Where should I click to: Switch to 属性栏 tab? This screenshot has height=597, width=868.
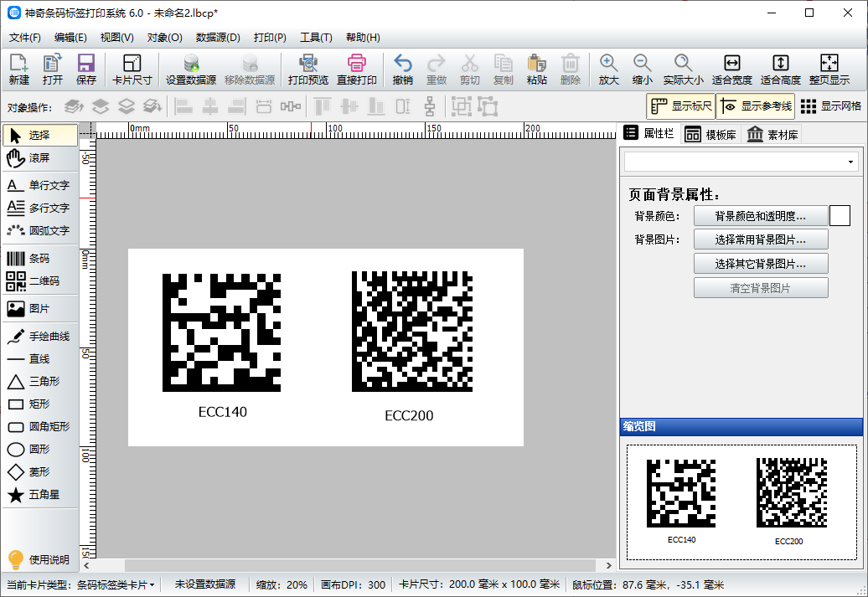click(x=648, y=133)
